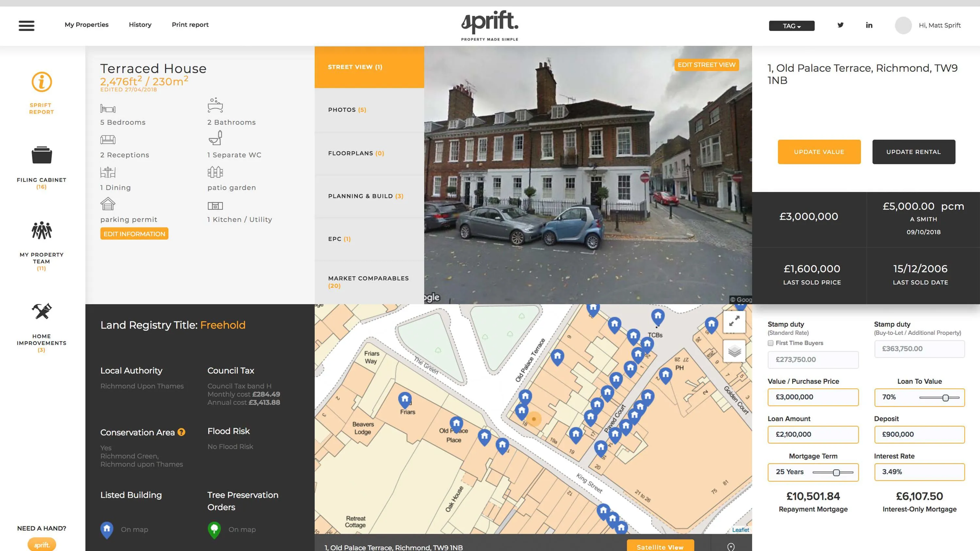This screenshot has width=980, height=551.
Task: Click the map pin on Old Palace Place
Action: 456,425
